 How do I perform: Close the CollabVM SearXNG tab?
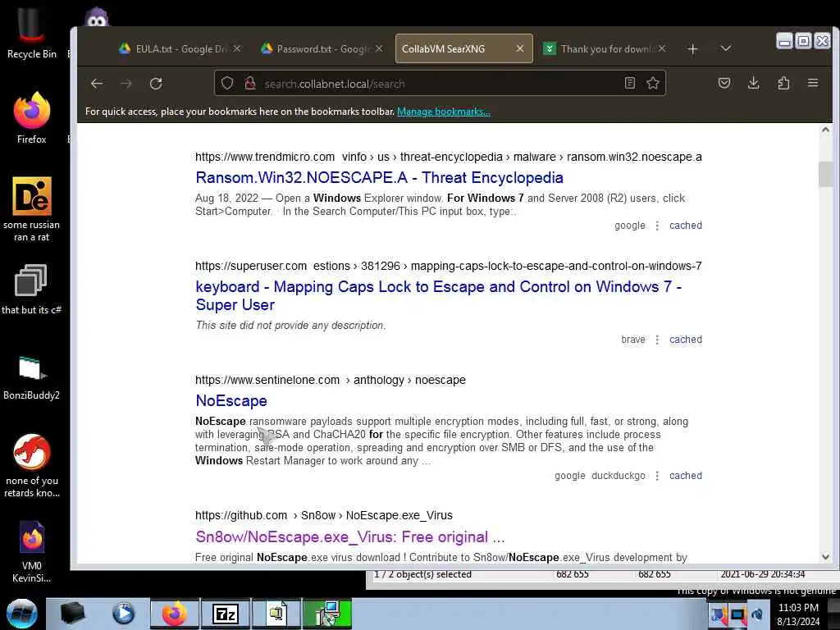tap(519, 48)
